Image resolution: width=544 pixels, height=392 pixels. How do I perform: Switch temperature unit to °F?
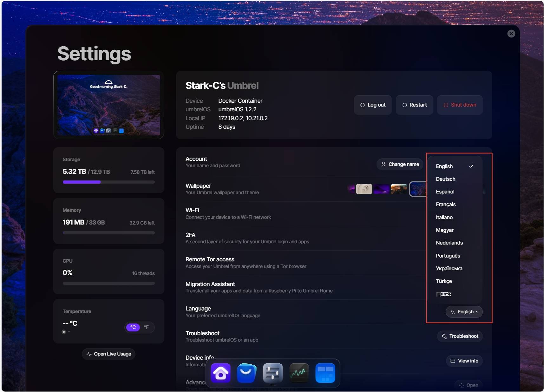[x=146, y=327]
